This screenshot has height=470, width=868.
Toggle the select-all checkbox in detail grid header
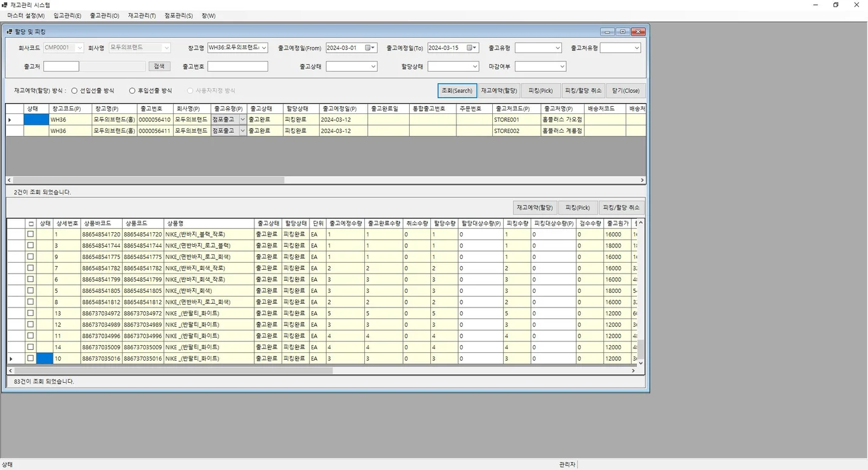point(30,224)
